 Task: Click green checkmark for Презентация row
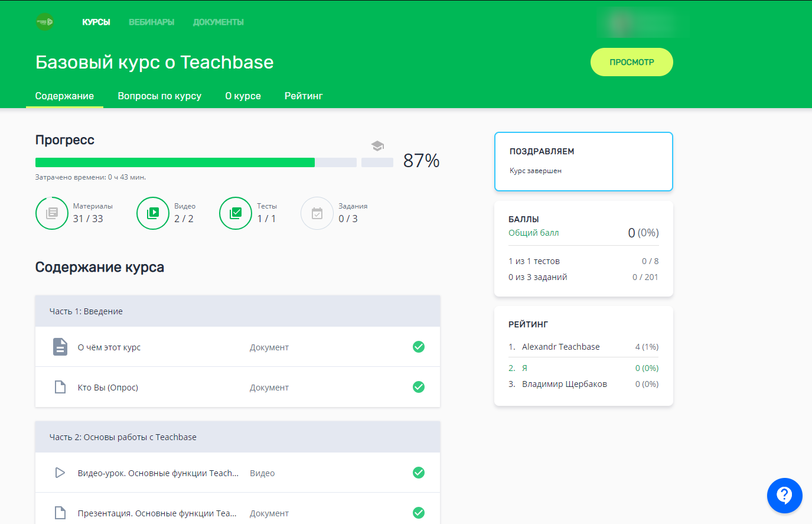419,513
